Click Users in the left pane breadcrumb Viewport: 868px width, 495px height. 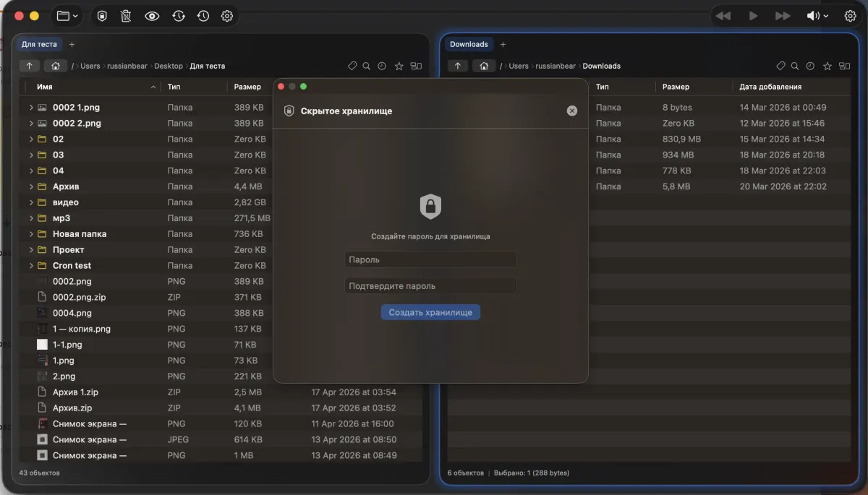[x=90, y=66]
